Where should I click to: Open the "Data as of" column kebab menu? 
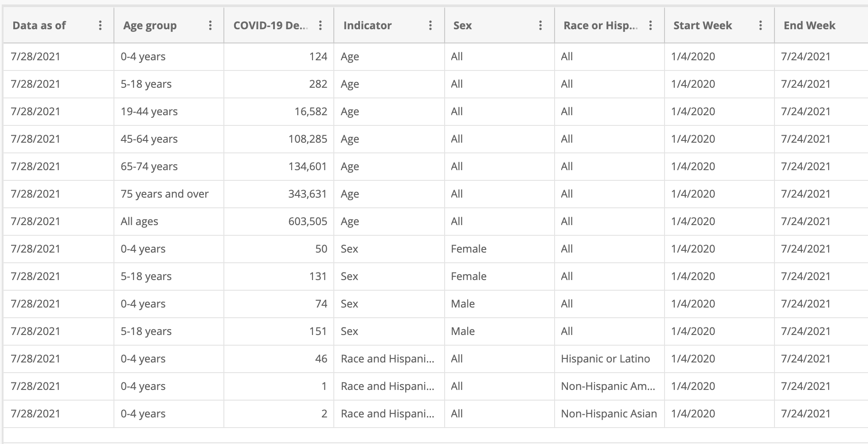tap(101, 25)
